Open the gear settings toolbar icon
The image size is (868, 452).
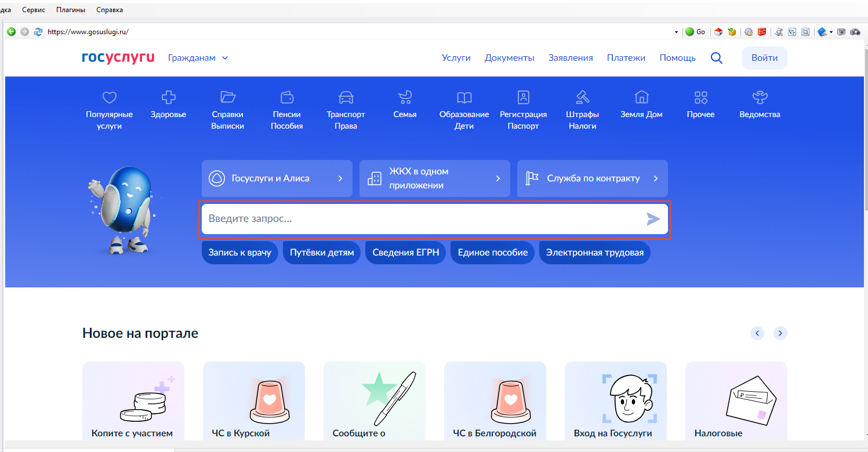coord(749,32)
